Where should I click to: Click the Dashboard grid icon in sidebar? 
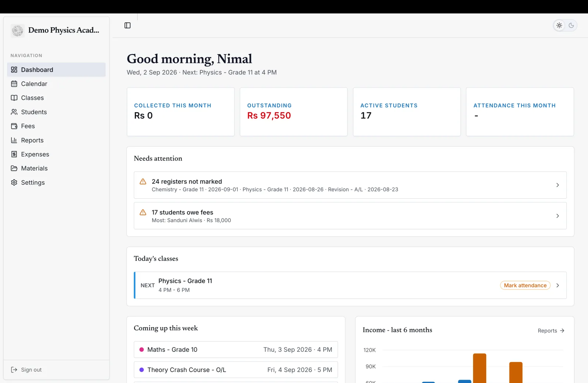coord(14,70)
